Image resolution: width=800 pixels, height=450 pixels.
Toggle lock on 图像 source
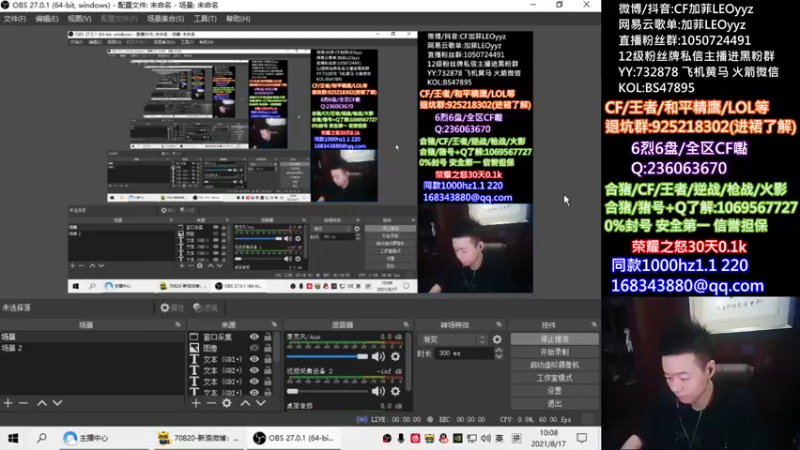pyautogui.click(x=268, y=348)
